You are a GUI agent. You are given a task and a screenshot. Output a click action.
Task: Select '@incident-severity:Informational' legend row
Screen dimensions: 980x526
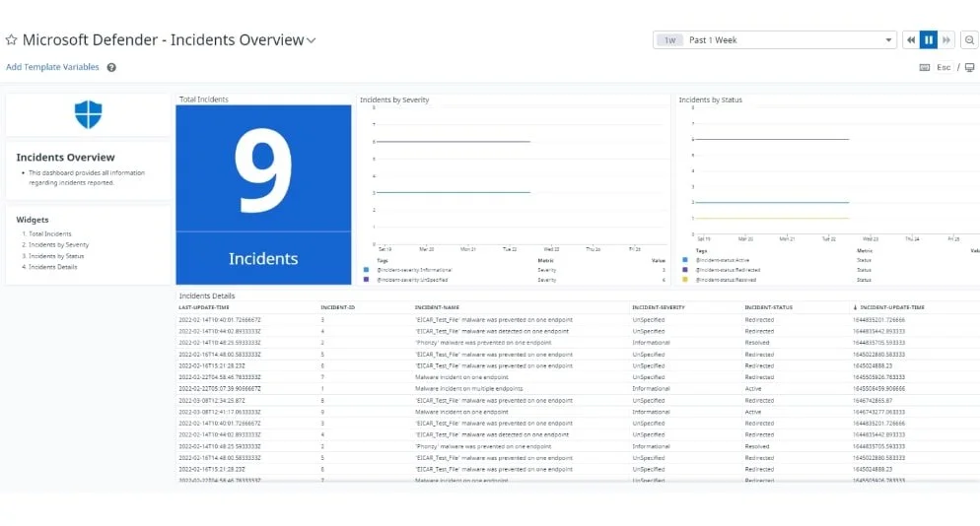coord(515,270)
